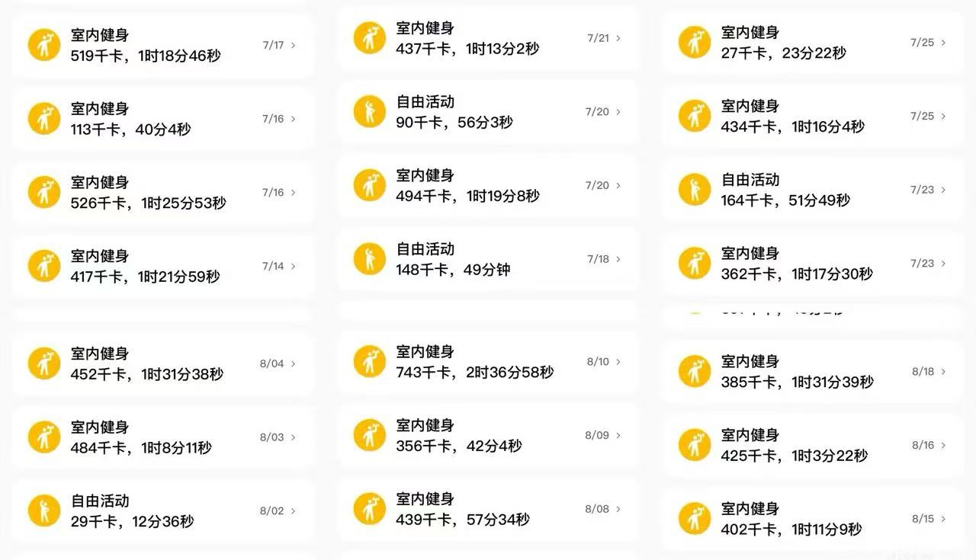Click the 自由活动 icon for 90千卡 entry

[x=370, y=112]
